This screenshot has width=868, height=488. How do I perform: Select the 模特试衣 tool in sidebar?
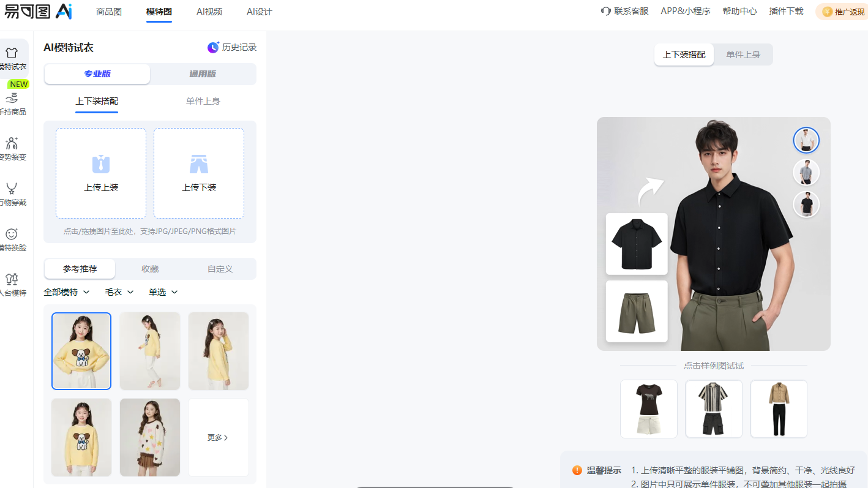point(13,59)
